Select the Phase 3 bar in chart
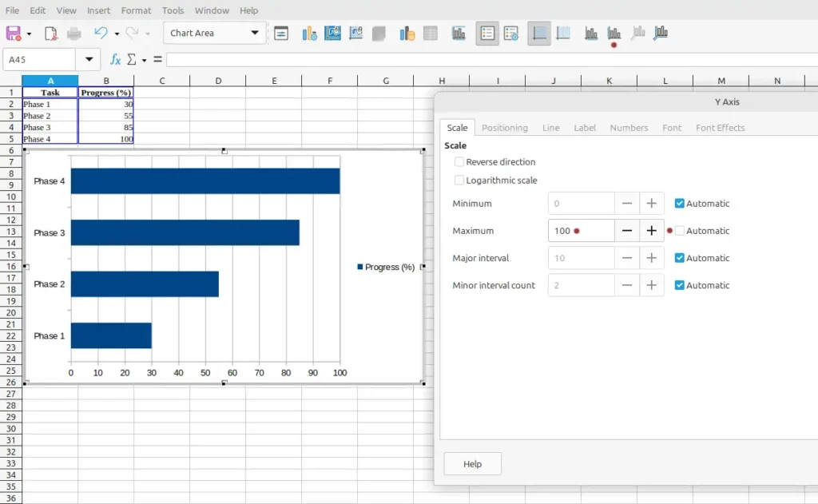818x504 pixels. [x=185, y=232]
